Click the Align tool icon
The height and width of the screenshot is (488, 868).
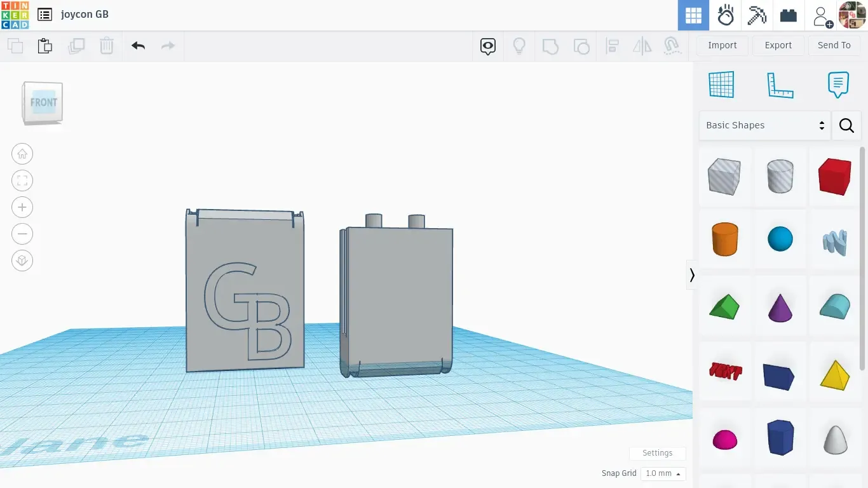pos(612,46)
